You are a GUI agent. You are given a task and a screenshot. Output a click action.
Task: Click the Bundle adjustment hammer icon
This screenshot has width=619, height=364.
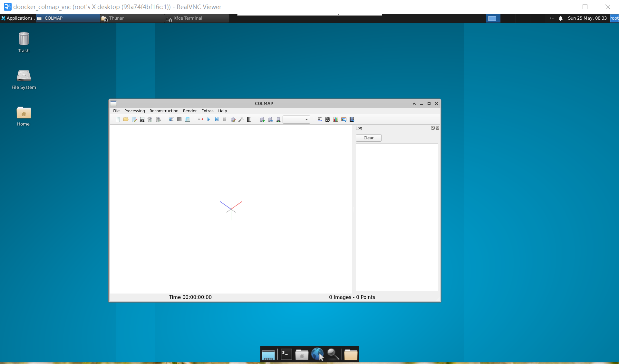point(241,119)
